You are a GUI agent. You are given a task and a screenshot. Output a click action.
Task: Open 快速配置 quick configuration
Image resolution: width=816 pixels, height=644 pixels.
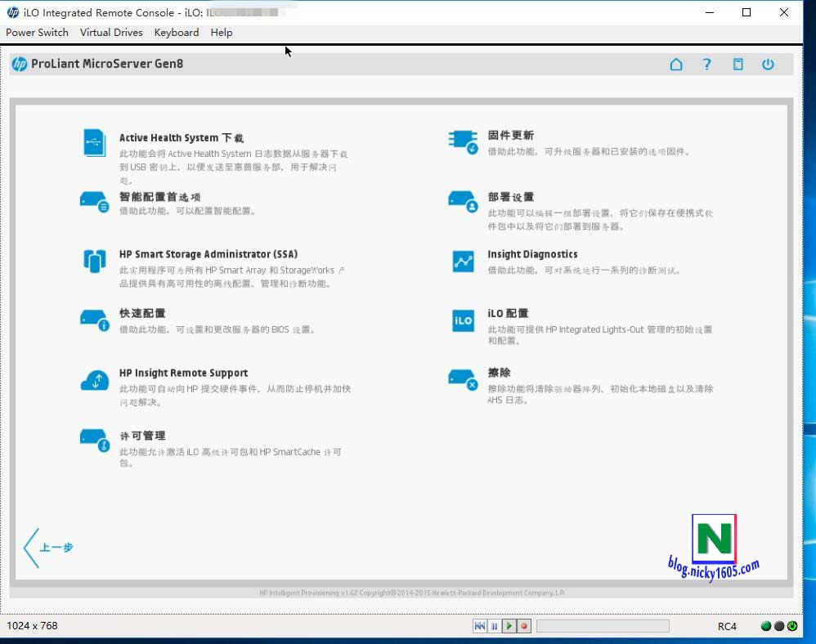(x=142, y=313)
